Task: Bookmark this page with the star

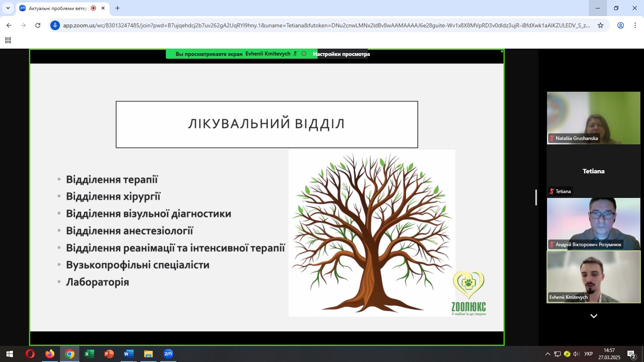Action: pos(601,25)
